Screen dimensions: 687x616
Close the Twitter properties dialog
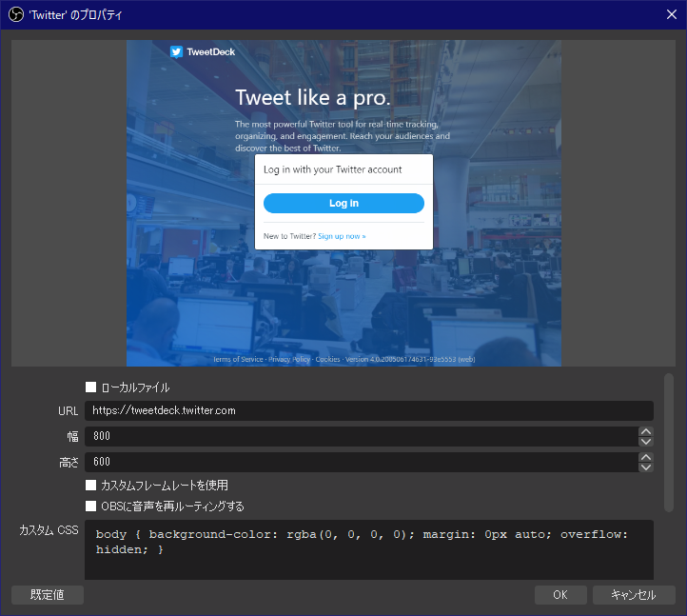(671, 14)
